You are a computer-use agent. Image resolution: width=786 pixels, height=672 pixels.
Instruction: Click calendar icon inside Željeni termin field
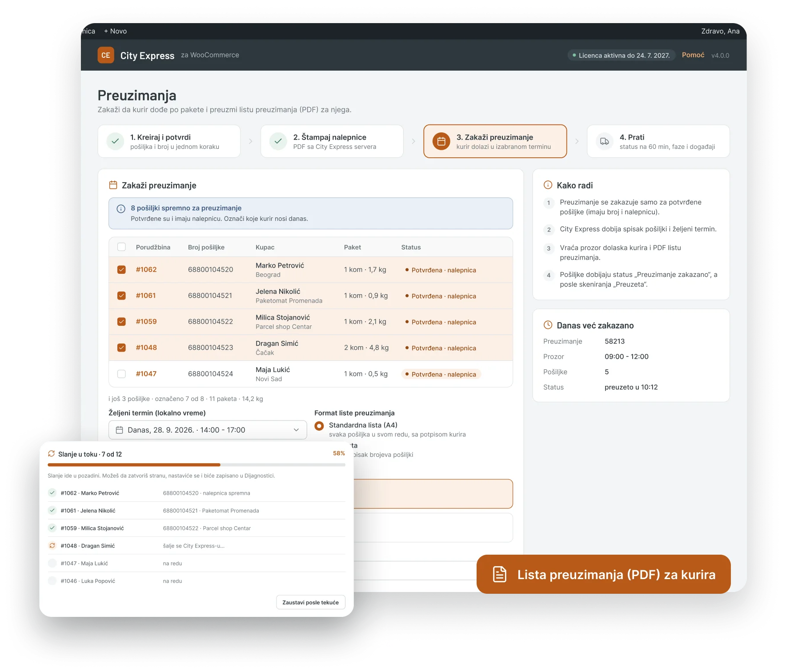120,430
